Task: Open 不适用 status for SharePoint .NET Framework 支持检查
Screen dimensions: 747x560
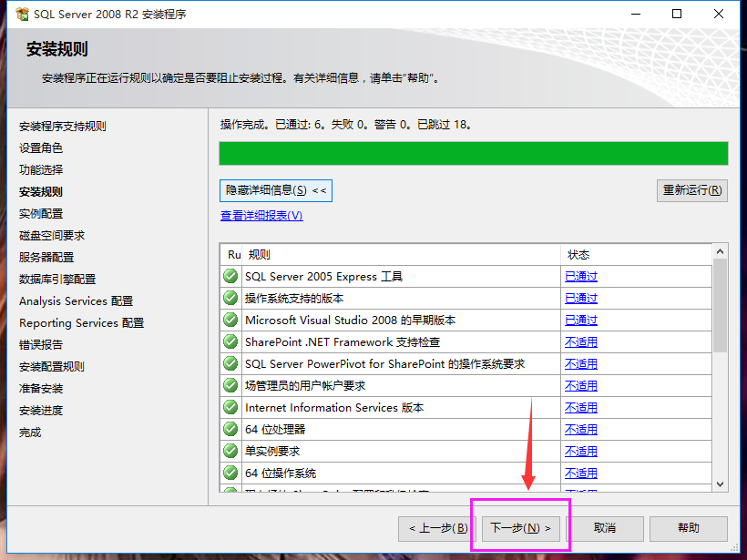Action: pyautogui.click(x=580, y=342)
